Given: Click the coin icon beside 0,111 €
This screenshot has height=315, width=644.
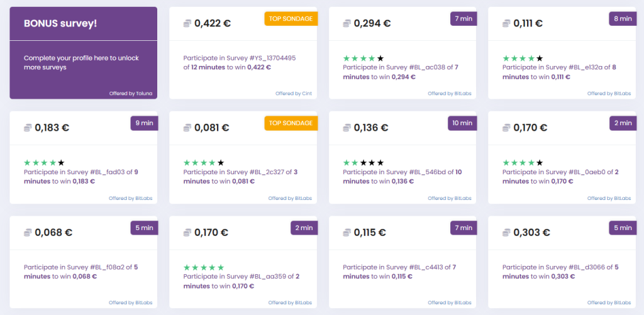Looking at the screenshot, I should coord(507,24).
